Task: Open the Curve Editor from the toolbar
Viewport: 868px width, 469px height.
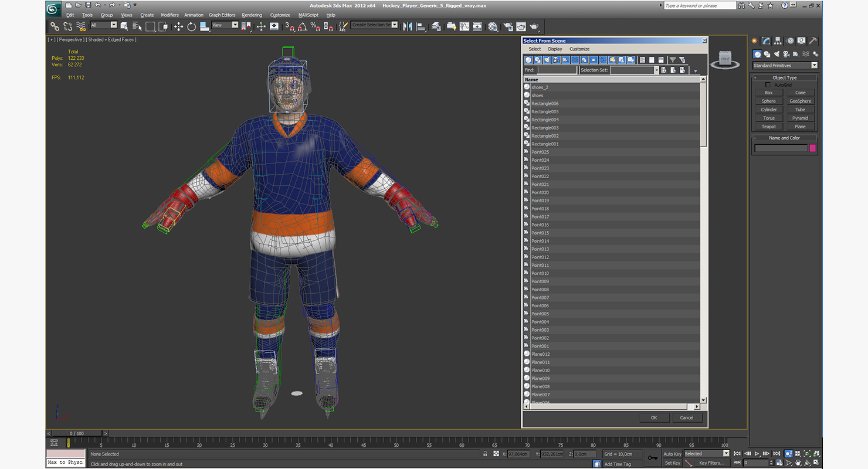Action: tap(464, 26)
